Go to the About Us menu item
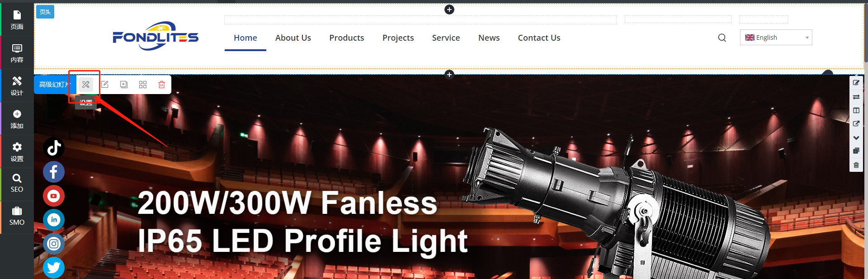Viewport: 868px width, 279px height. pyautogui.click(x=293, y=38)
